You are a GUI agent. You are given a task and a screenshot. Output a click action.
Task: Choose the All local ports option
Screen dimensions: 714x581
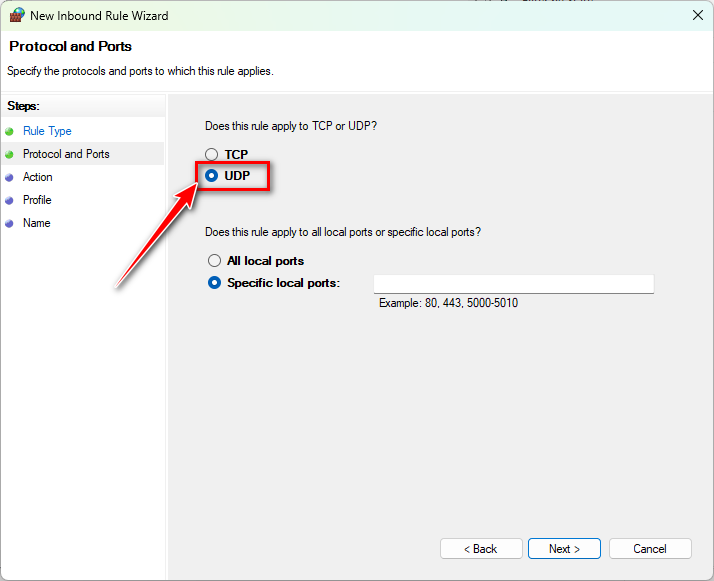[214, 261]
